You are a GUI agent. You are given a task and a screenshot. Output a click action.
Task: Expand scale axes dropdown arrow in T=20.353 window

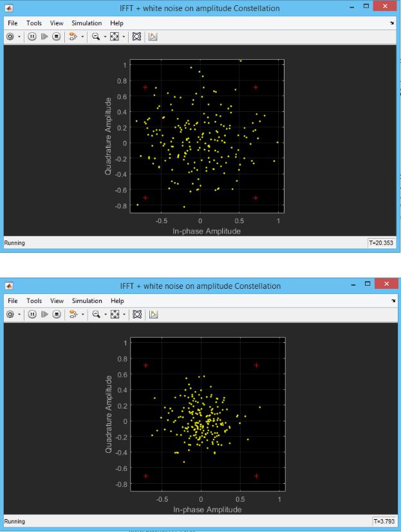[x=124, y=37]
